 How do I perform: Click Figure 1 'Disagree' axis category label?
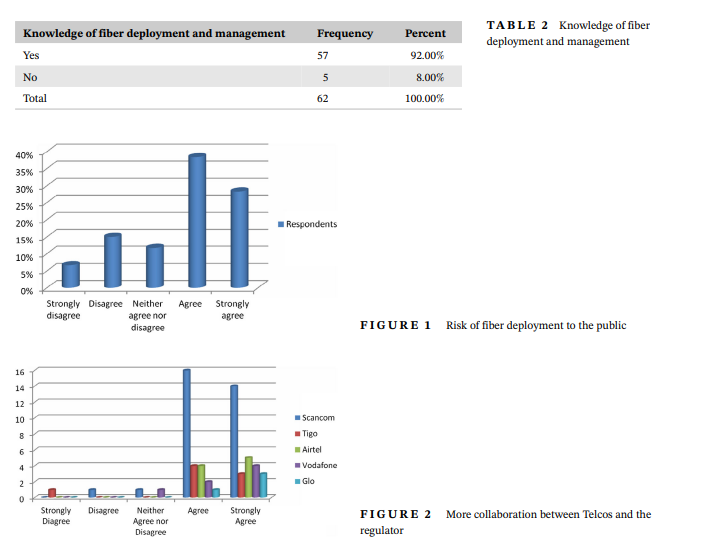click(106, 304)
